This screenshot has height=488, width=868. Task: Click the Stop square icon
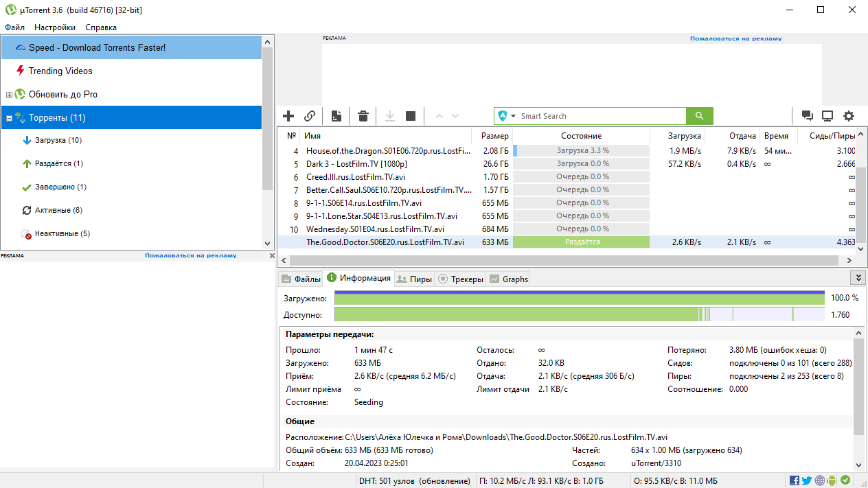pos(411,116)
